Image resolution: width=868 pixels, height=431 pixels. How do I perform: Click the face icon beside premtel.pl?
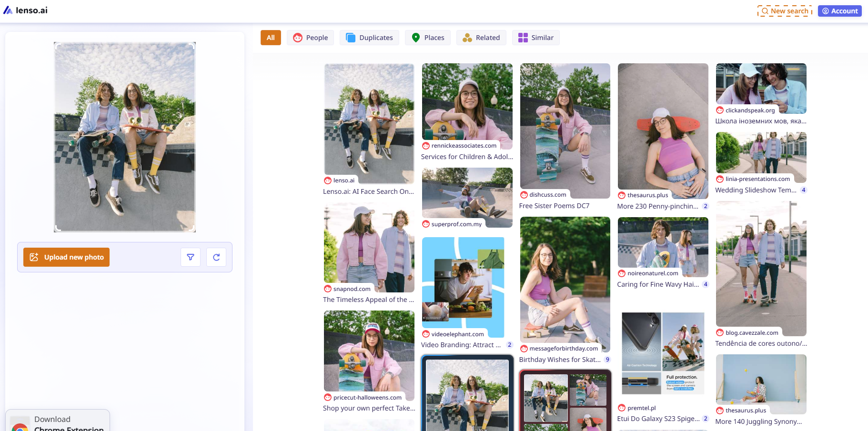622,408
